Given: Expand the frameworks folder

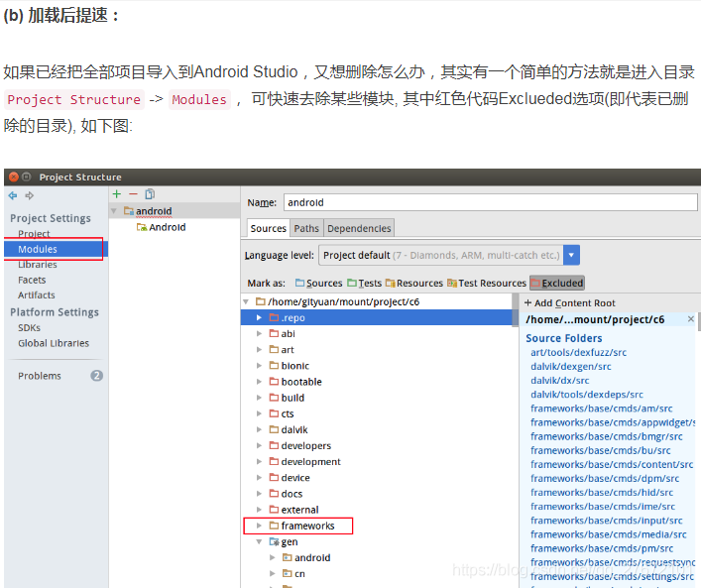Looking at the screenshot, I should tap(259, 526).
